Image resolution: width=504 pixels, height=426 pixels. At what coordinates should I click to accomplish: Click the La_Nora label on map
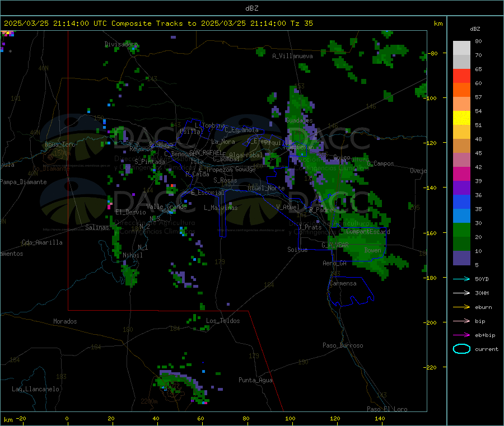pyautogui.click(x=223, y=142)
